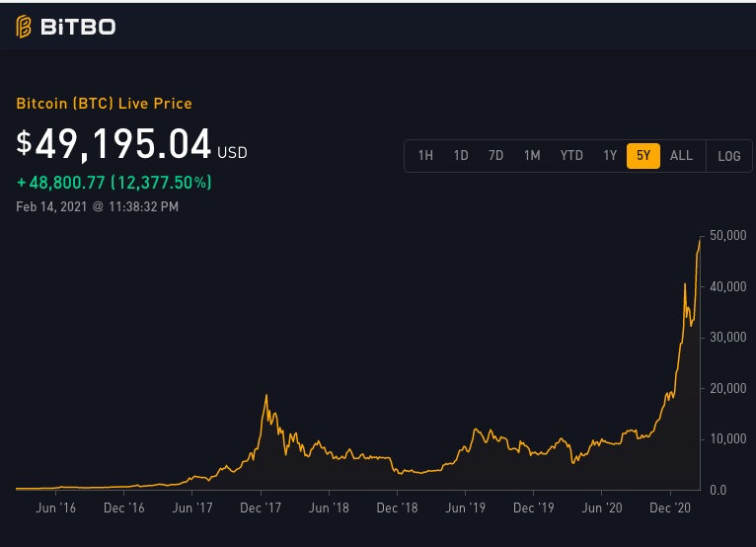
Task: Click the Dec '17 x-axis label
Action: pos(261,508)
